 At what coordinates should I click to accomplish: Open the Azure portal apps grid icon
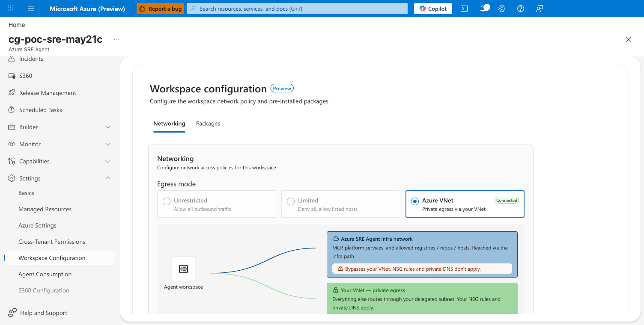pos(11,9)
